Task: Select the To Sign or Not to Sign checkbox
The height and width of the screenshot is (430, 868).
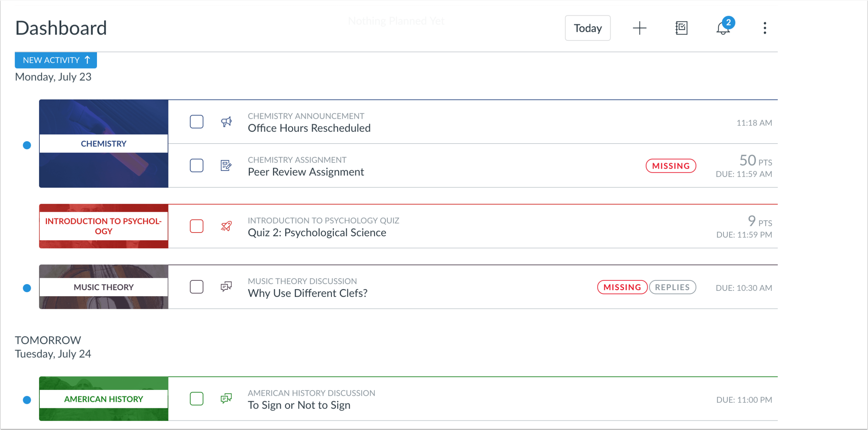Action: click(x=197, y=399)
